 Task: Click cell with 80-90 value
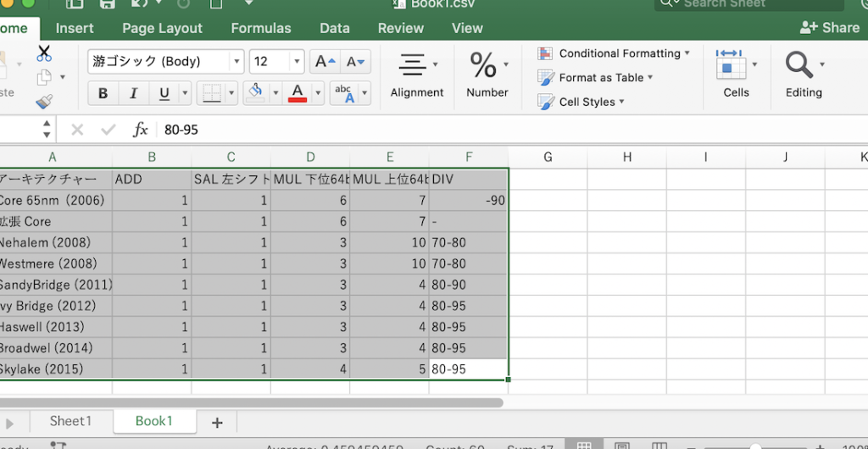(x=468, y=285)
